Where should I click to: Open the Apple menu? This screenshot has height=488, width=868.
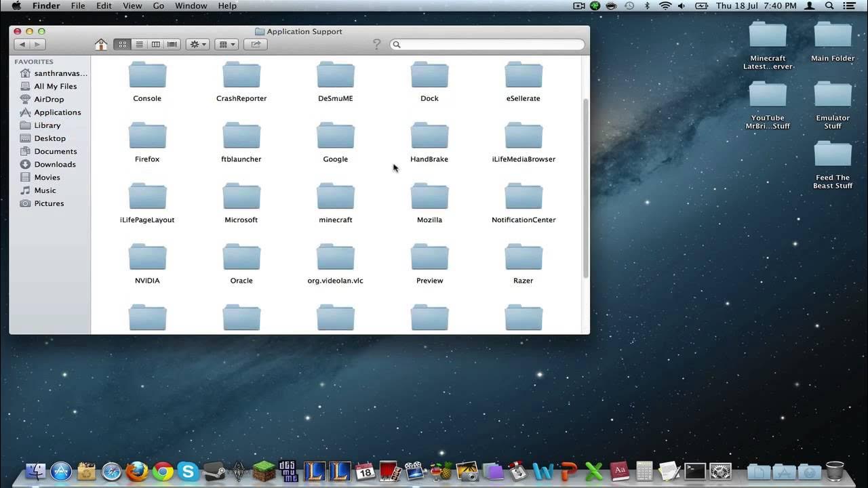coord(16,5)
